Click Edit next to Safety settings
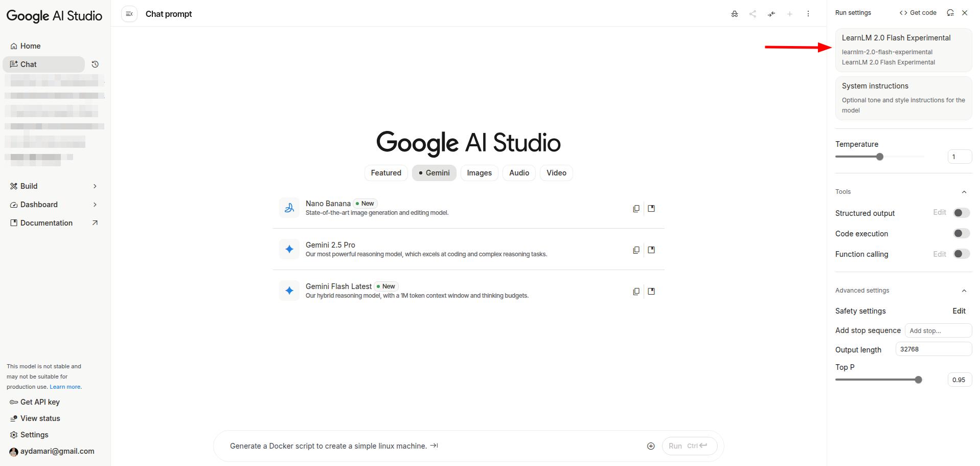 [x=959, y=311]
